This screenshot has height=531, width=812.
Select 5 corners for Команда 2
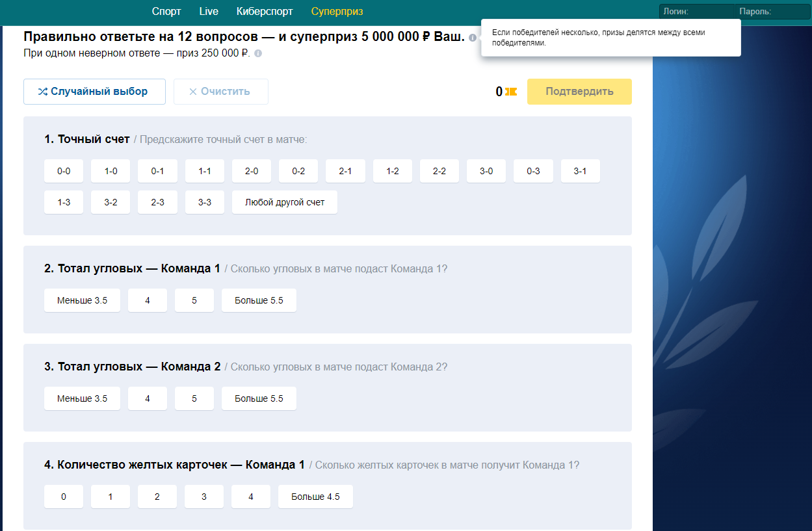(194, 398)
